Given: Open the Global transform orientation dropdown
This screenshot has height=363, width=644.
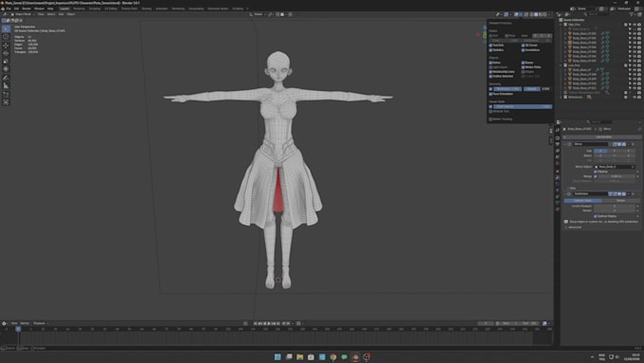Looking at the screenshot, I should click(258, 14).
